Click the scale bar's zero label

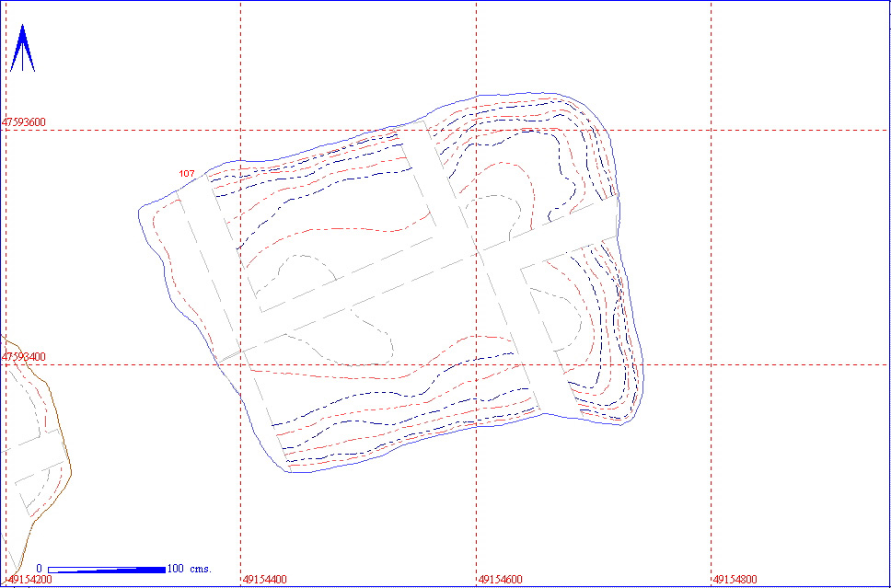point(40,569)
